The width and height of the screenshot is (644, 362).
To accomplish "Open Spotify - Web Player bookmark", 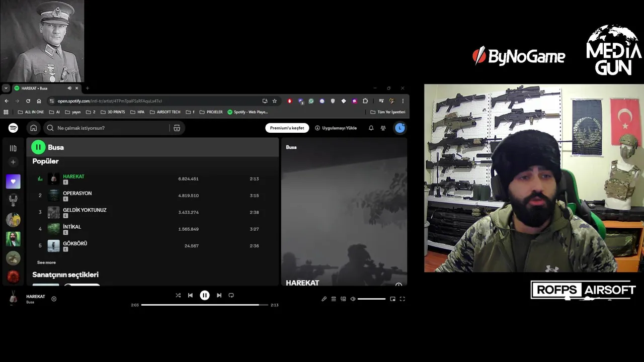I will click(x=248, y=112).
